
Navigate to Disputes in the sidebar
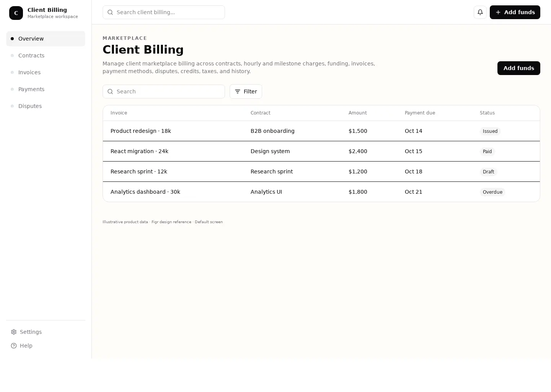coord(46,106)
